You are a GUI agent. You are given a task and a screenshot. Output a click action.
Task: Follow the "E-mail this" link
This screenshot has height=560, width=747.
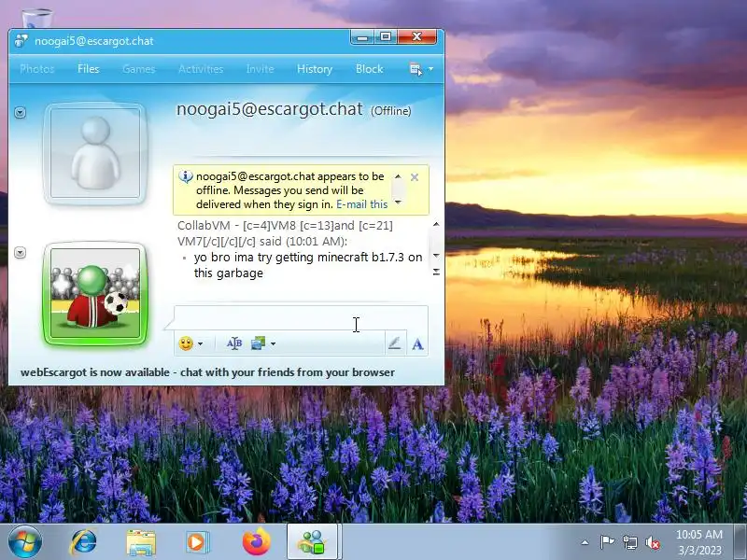click(x=362, y=204)
